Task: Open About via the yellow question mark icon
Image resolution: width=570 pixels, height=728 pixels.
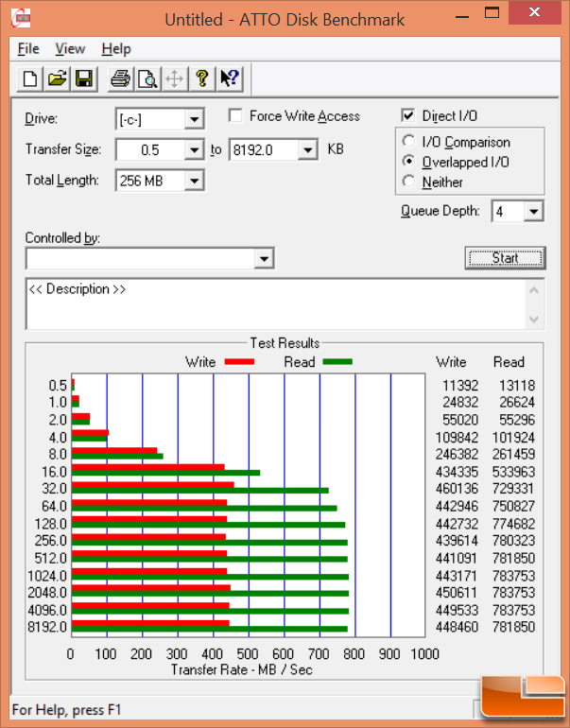Action: click(x=202, y=78)
